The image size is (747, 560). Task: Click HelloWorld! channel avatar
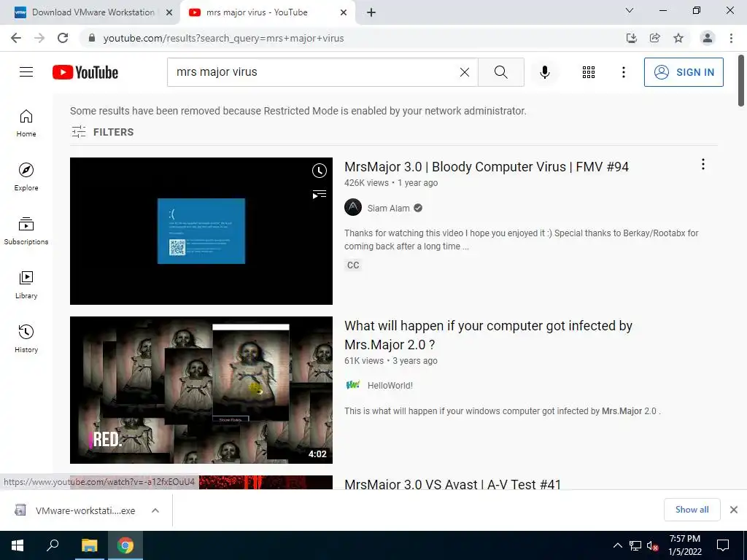pos(353,385)
